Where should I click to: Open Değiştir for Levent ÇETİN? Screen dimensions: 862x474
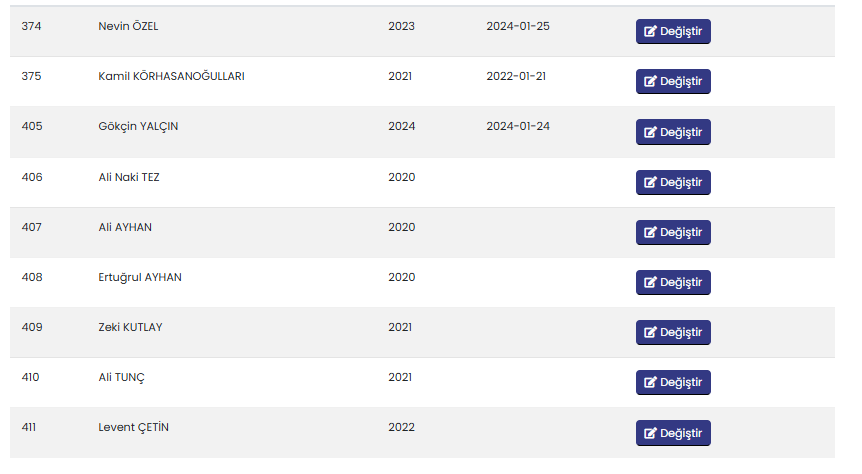click(673, 433)
